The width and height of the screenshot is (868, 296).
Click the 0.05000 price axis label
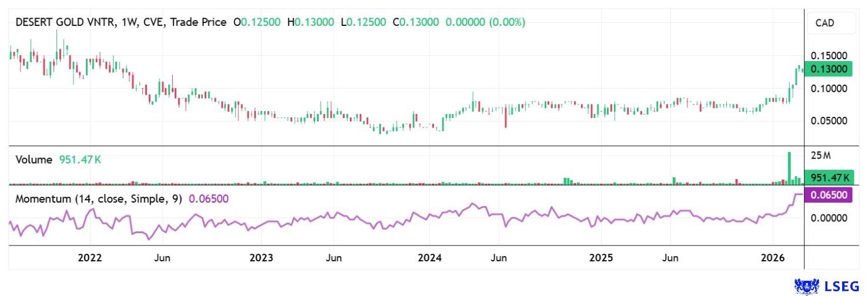(829, 121)
